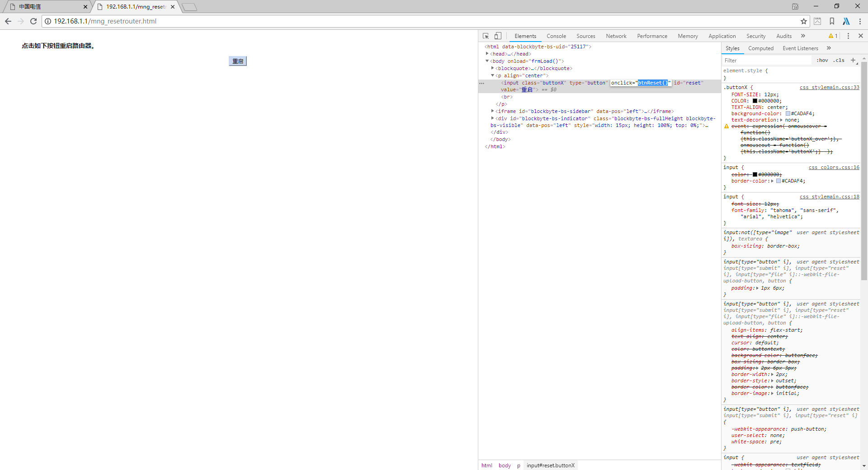Viewport: 868px width, 470px height.
Task: Open the css_stylemain.css:33 source link
Action: pos(829,88)
